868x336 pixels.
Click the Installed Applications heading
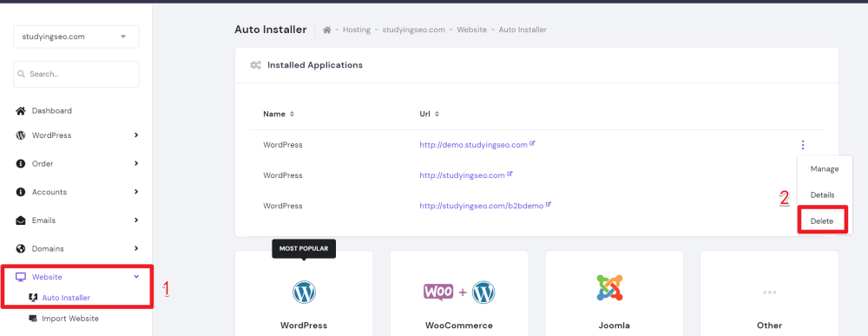click(315, 65)
